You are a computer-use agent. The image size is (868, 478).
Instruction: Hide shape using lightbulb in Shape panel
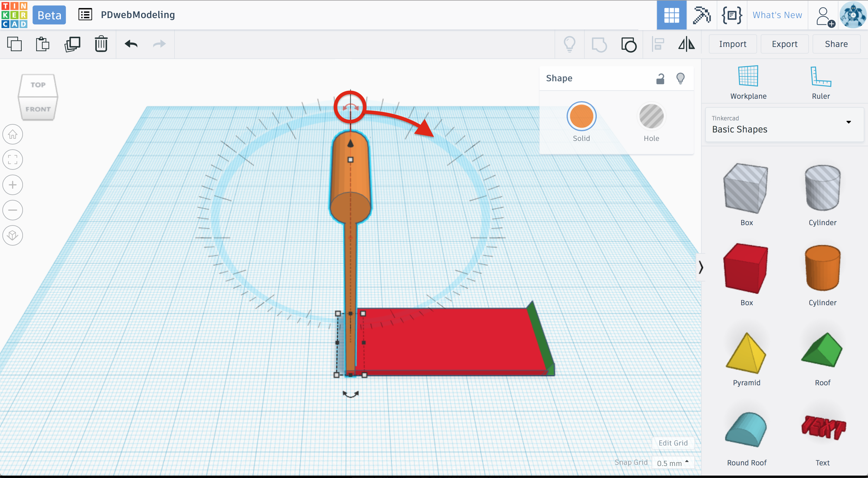click(680, 79)
